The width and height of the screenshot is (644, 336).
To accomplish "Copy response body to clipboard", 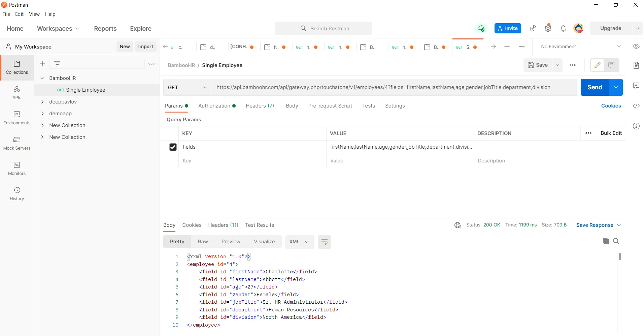I will click(606, 241).
